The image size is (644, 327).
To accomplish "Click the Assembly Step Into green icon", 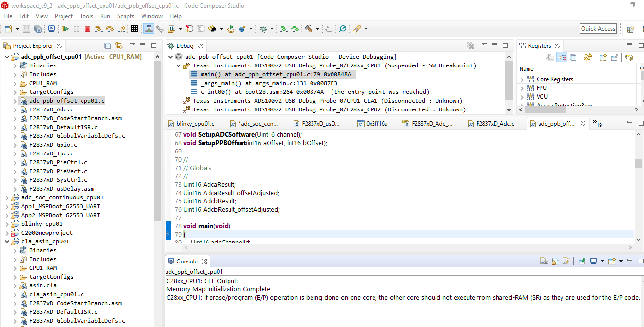I will click(284, 29).
